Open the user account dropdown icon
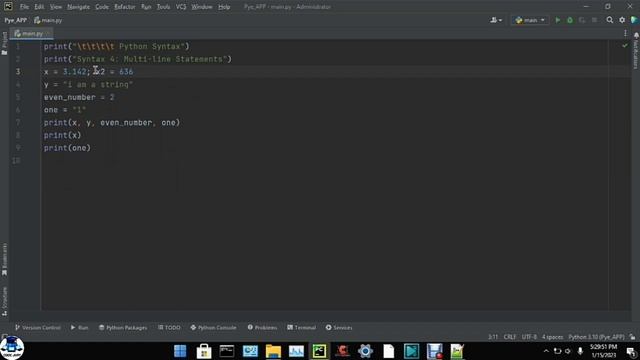 [496, 20]
